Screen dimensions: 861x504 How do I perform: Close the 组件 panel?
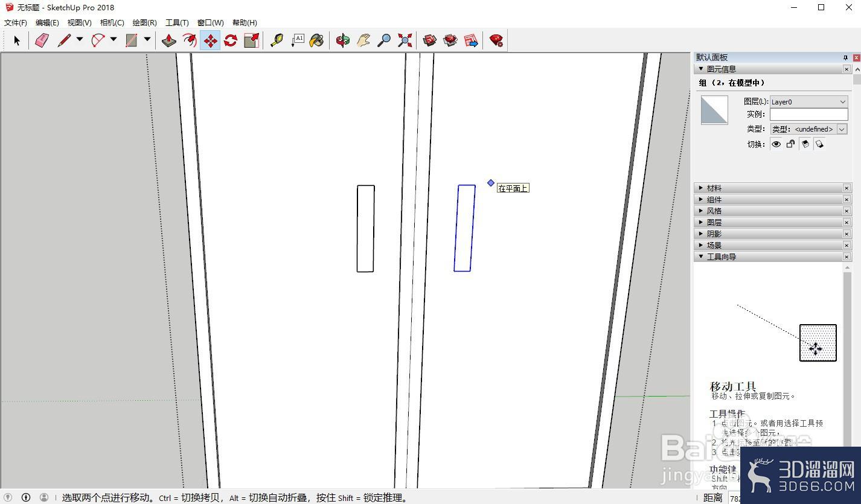(x=847, y=200)
